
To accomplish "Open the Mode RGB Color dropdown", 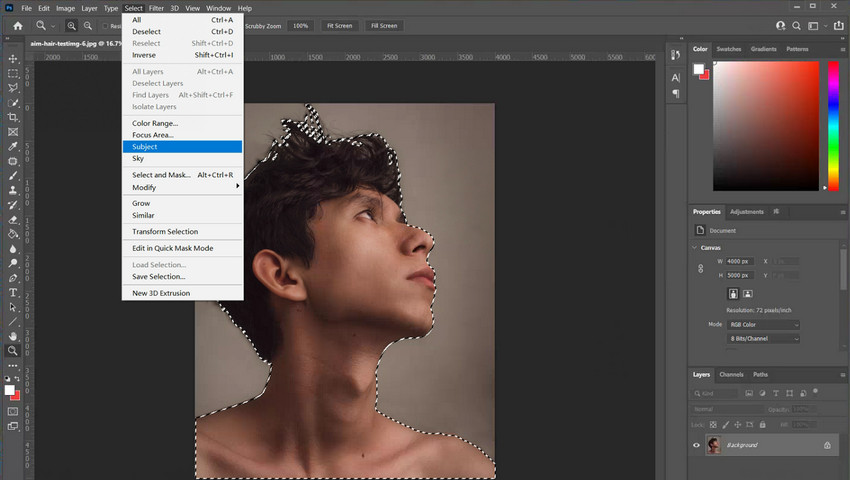I will 763,325.
